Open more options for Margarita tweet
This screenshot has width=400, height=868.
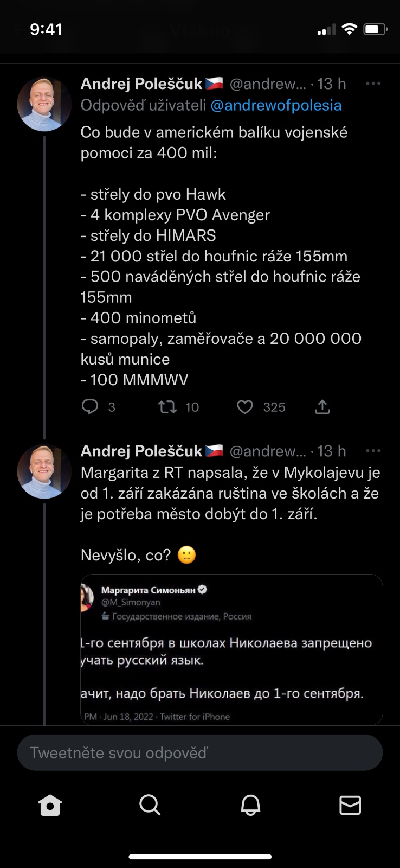point(373,451)
